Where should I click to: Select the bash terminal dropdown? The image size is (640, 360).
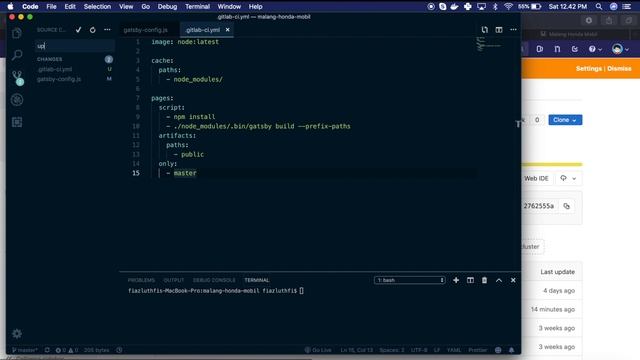[409, 280]
